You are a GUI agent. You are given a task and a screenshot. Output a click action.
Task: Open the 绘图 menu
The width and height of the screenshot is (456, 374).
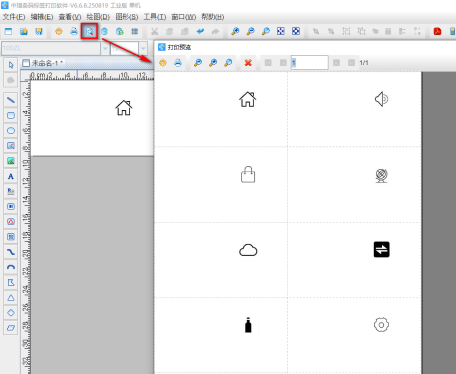98,17
